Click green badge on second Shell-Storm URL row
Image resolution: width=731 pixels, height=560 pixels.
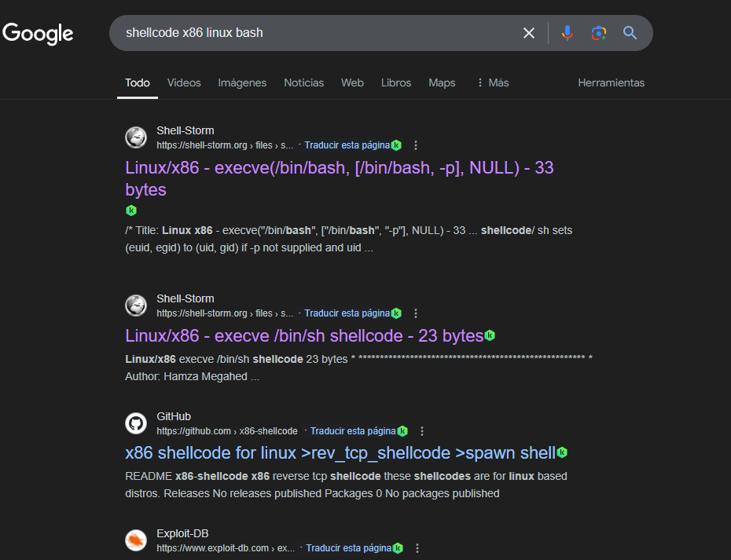click(x=396, y=313)
